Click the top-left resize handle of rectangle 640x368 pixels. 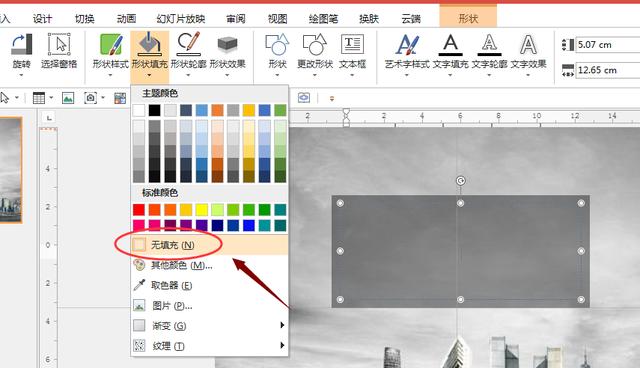coord(340,203)
